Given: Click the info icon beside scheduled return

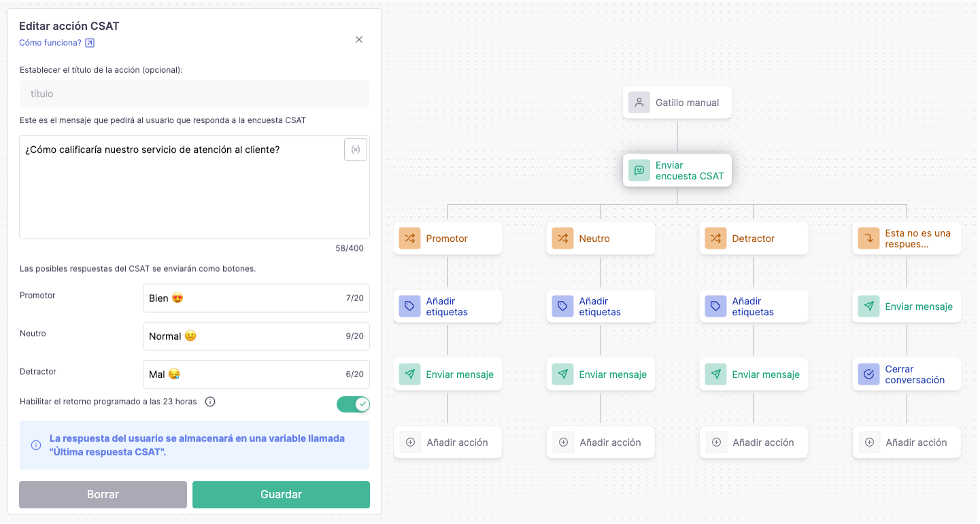Looking at the screenshot, I should pos(210,402).
